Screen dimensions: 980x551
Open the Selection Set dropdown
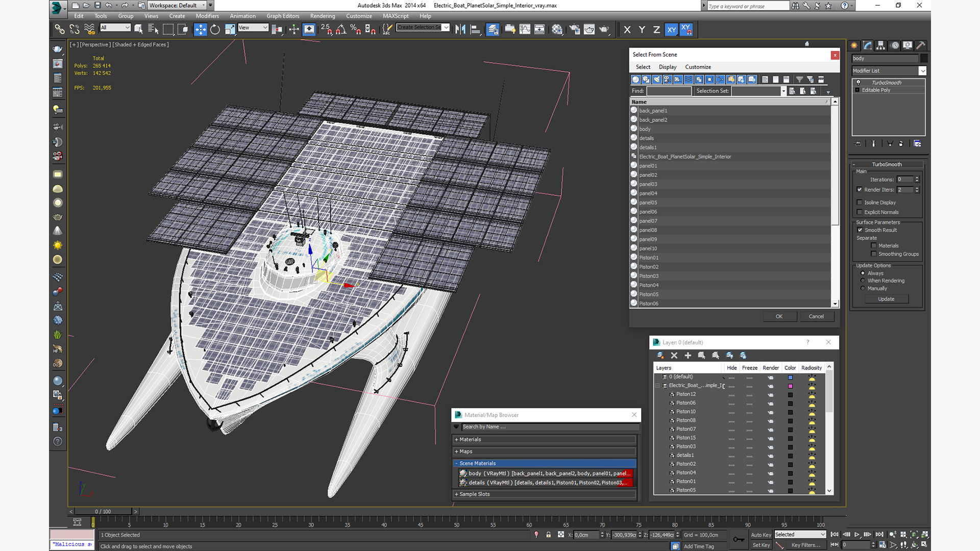pyautogui.click(x=783, y=91)
